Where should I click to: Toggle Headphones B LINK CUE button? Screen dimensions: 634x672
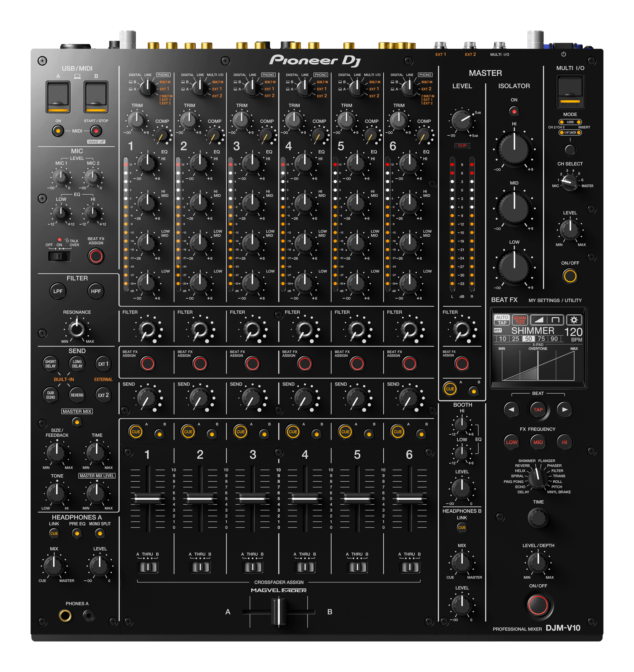[x=462, y=527]
